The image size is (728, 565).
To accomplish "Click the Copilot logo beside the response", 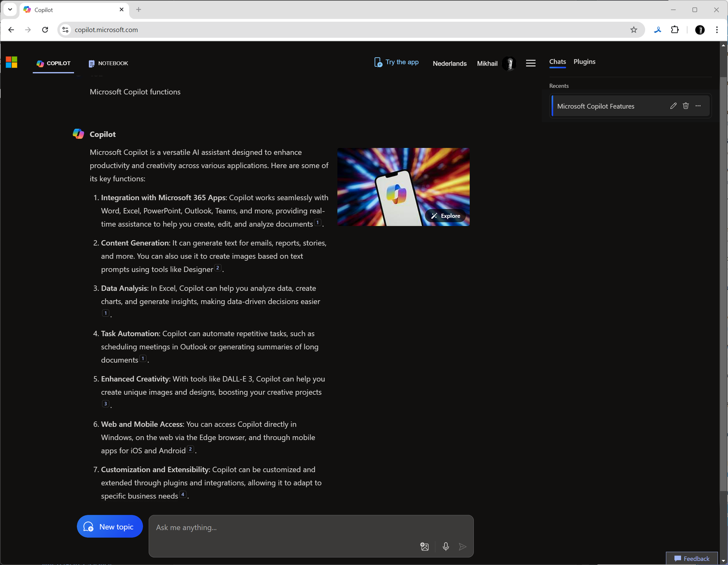I will coord(78,134).
